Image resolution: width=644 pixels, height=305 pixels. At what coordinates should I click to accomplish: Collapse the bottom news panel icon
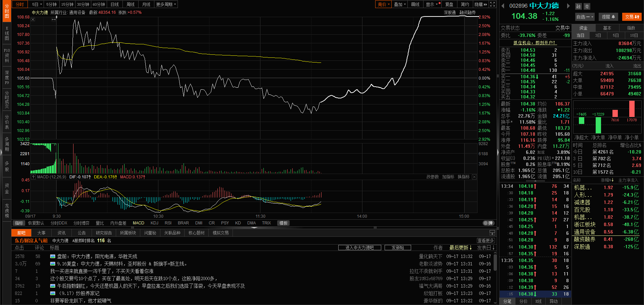tap(492, 233)
